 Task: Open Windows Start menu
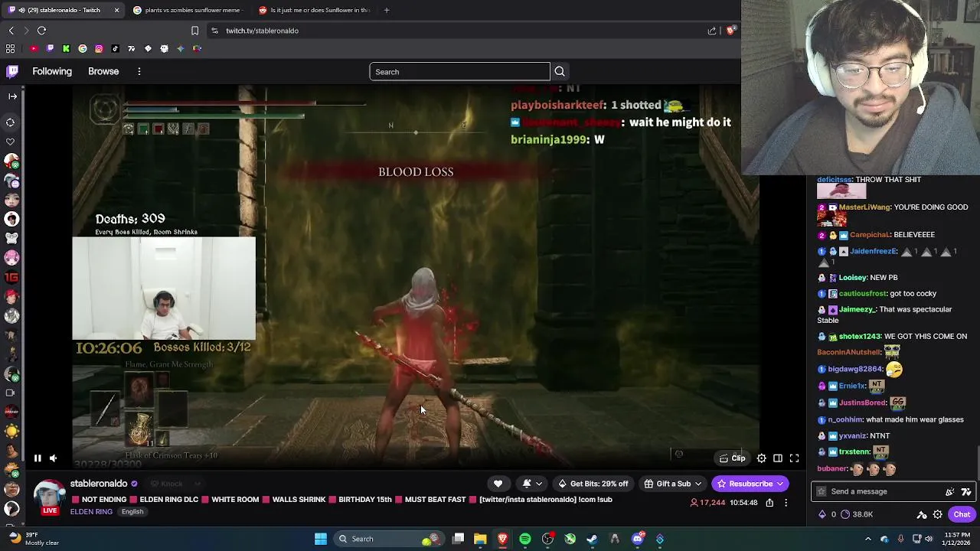click(x=321, y=539)
